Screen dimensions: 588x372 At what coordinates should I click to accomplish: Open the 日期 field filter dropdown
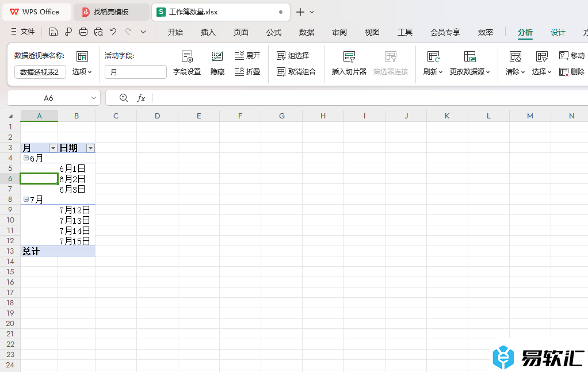[90, 148]
